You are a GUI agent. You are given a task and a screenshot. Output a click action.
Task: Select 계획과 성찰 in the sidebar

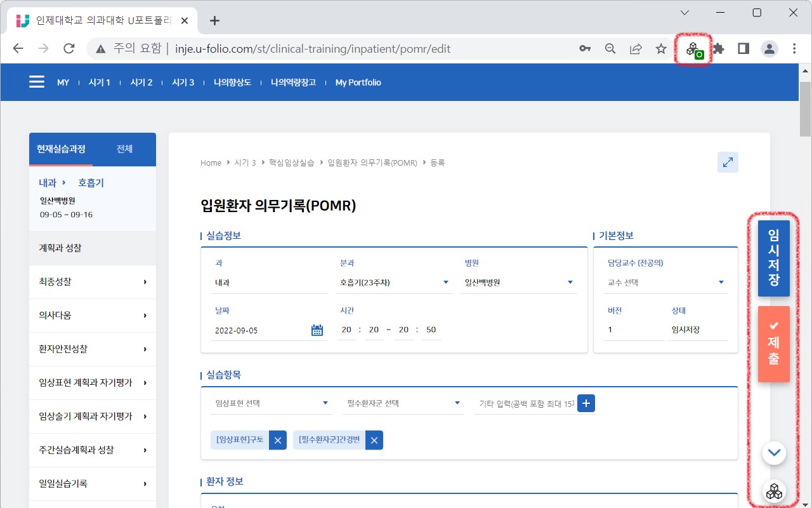[x=93, y=248]
